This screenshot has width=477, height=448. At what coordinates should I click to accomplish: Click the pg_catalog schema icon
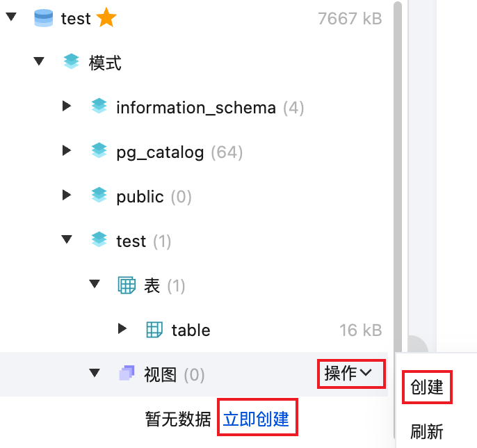(x=99, y=152)
